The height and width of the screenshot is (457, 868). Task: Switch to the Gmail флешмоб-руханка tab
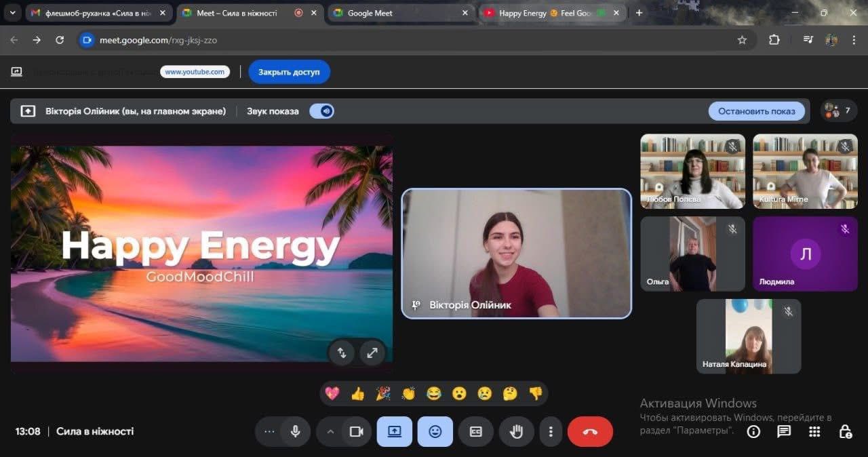point(95,13)
